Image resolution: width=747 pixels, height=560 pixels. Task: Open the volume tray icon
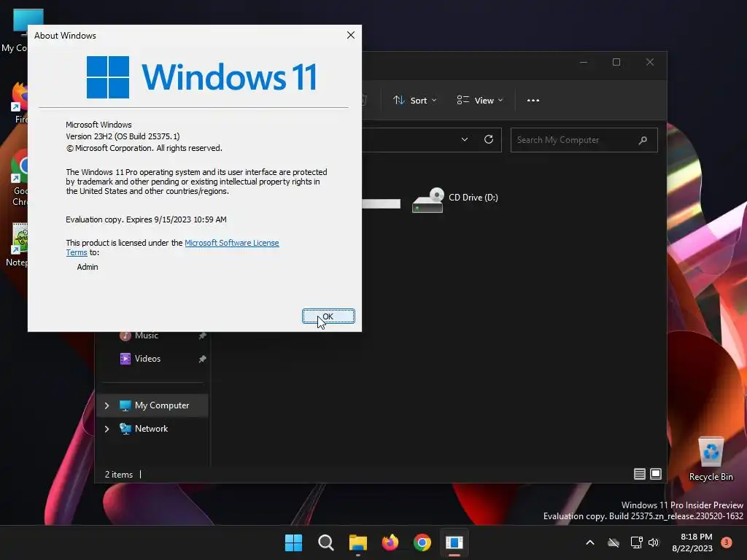(654, 542)
